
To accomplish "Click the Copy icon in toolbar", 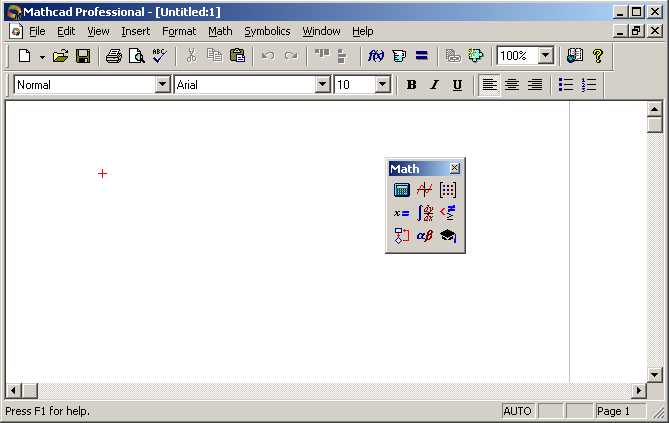I will point(214,56).
